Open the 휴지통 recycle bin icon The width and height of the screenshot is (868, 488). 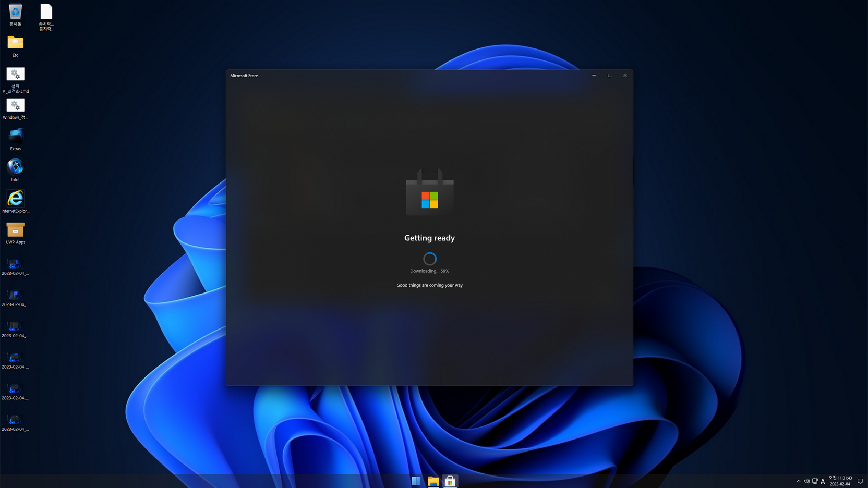pyautogui.click(x=15, y=15)
